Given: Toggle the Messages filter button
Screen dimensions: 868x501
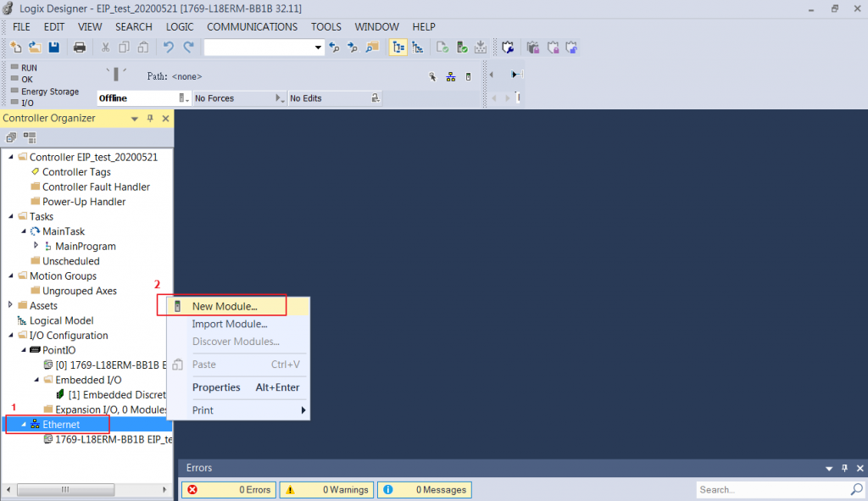Looking at the screenshot, I should coord(424,490).
